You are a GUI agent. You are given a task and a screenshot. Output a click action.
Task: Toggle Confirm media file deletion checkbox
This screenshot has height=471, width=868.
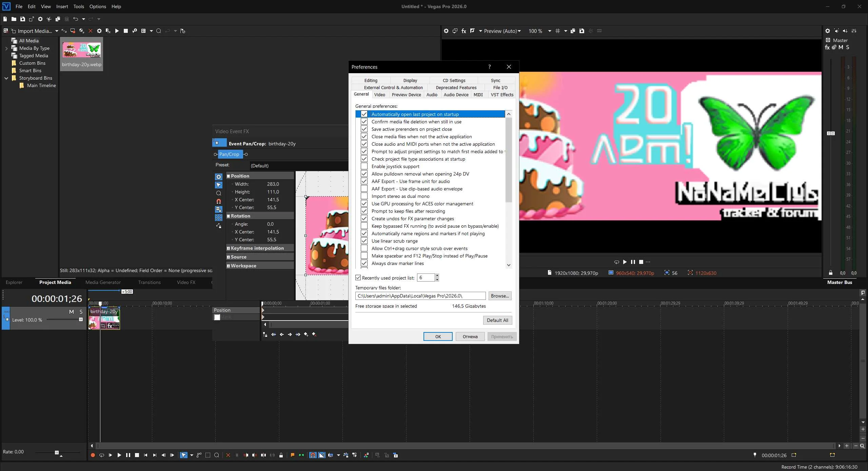pos(364,122)
